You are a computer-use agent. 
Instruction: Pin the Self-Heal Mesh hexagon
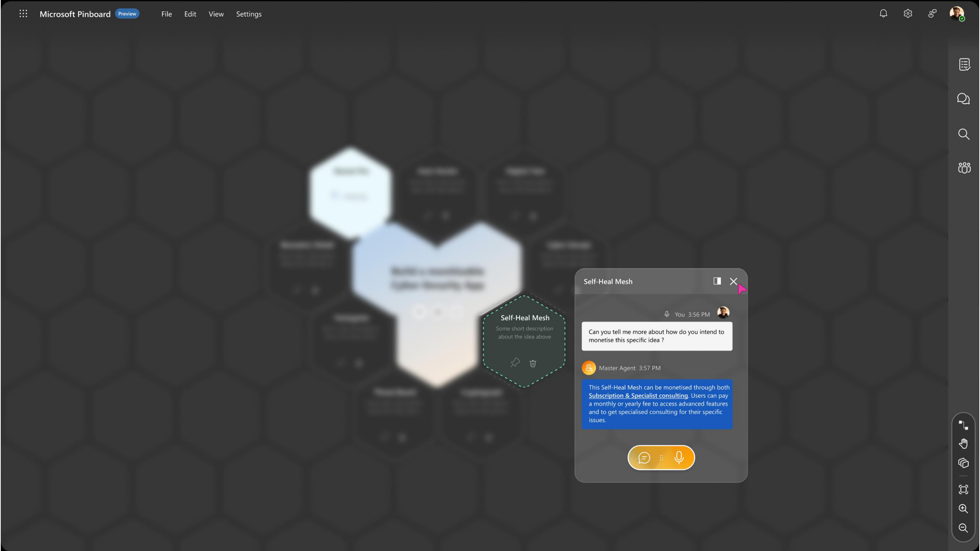click(515, 362)
